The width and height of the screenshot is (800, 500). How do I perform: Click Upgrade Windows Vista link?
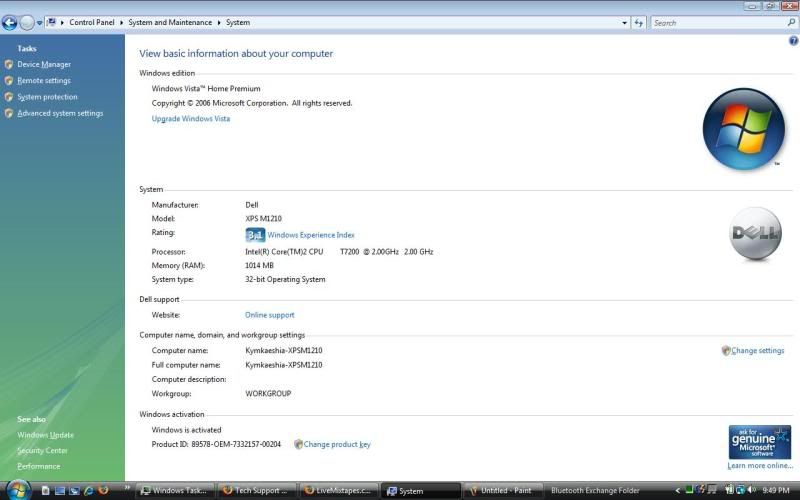[191, 119]
